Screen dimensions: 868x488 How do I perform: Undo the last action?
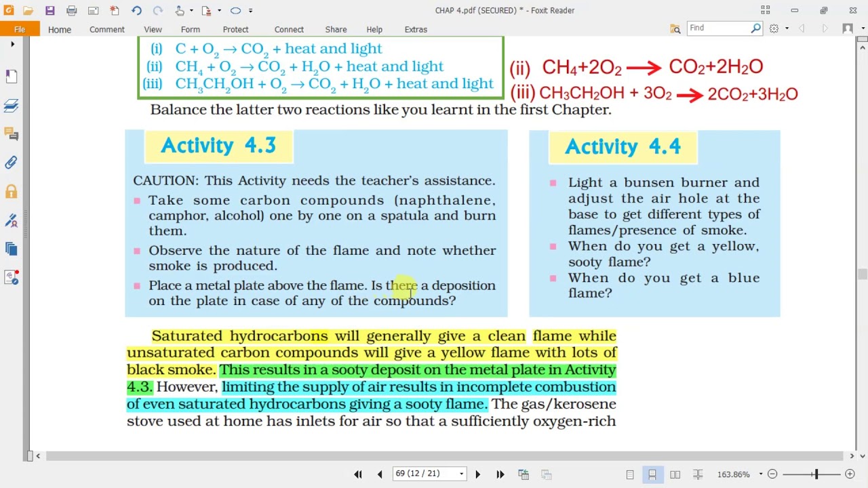click(136, 10)
